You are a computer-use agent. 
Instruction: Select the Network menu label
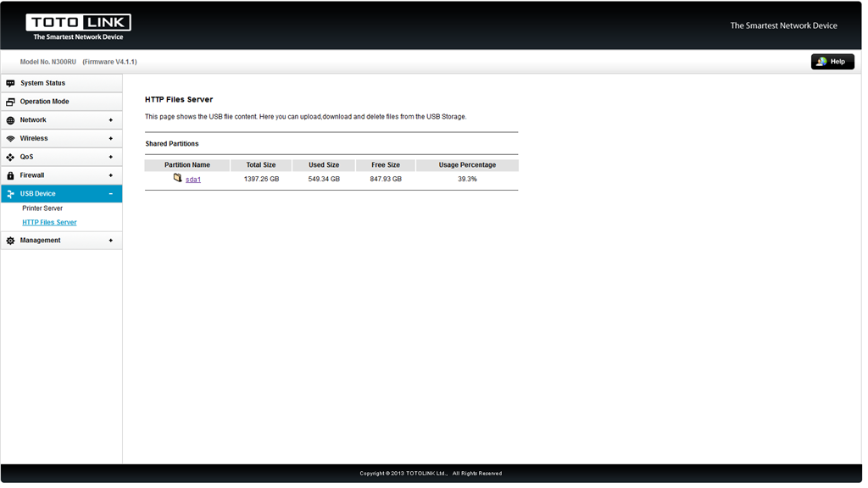point(33,120)
